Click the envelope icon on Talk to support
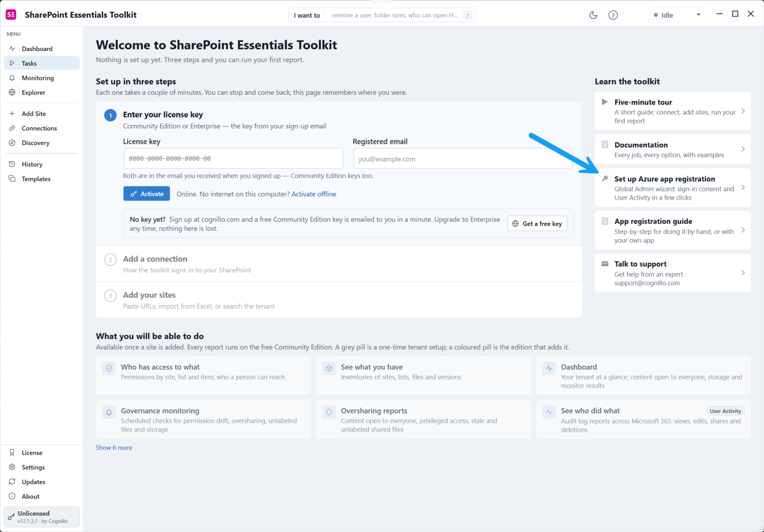The height and width of the screenshot is (532, 764). pyautogui.click(x=605, y=264)
